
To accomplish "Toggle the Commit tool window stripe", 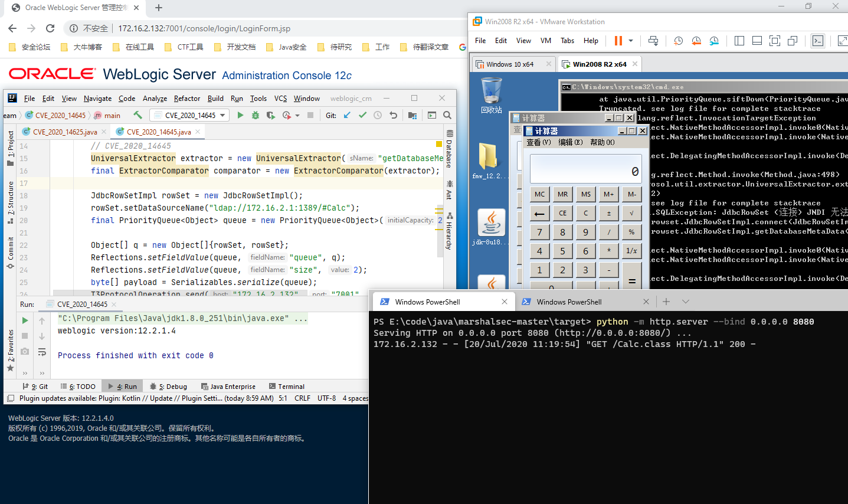I will point(11,253).
